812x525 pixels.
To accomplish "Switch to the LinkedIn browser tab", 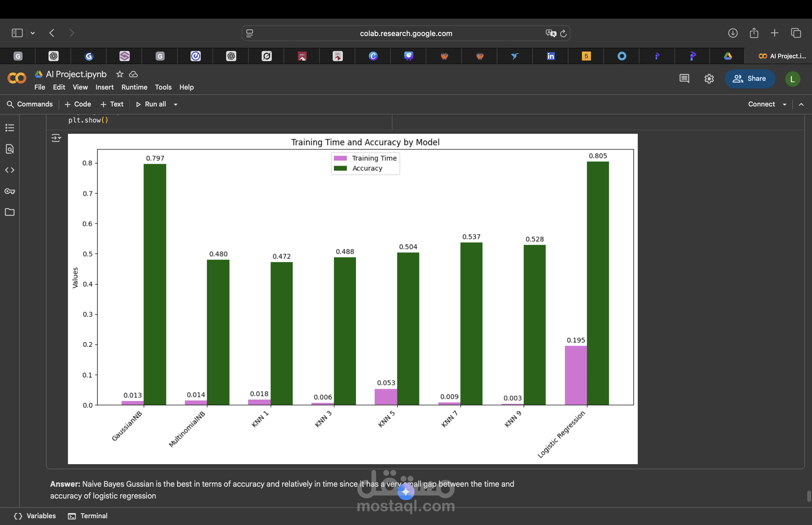I will coord(550,56).
